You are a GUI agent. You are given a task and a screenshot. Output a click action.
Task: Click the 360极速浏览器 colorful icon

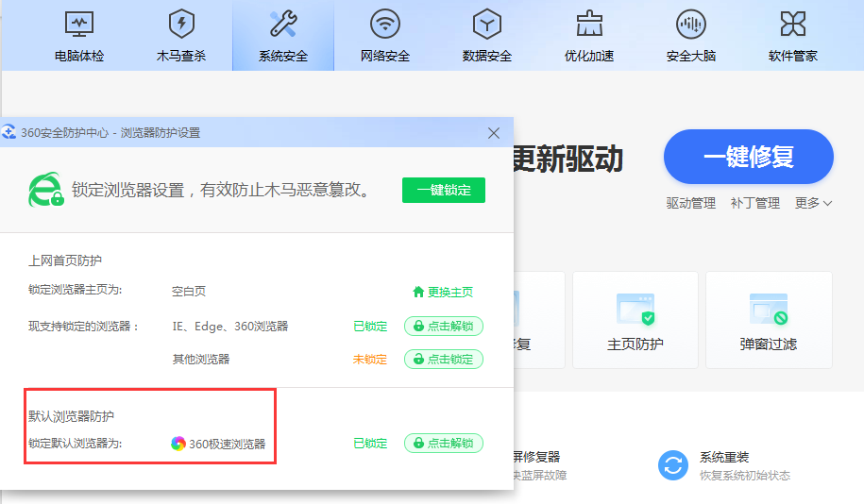(x=178, y=444)
